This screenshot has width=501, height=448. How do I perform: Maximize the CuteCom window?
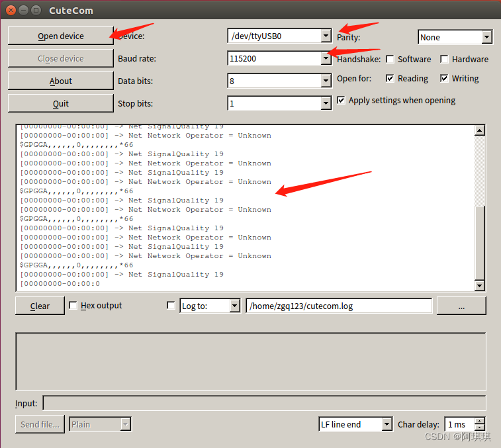point(36,10)
